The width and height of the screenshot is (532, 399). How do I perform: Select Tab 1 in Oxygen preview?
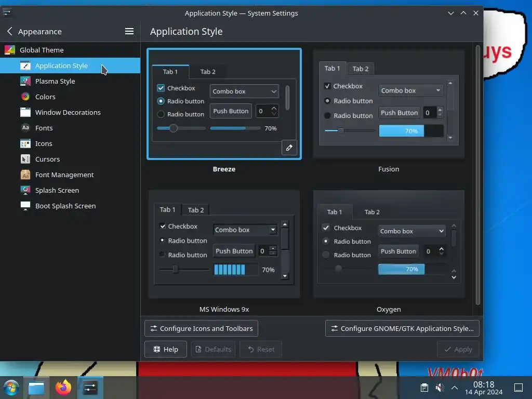[335, 212]
